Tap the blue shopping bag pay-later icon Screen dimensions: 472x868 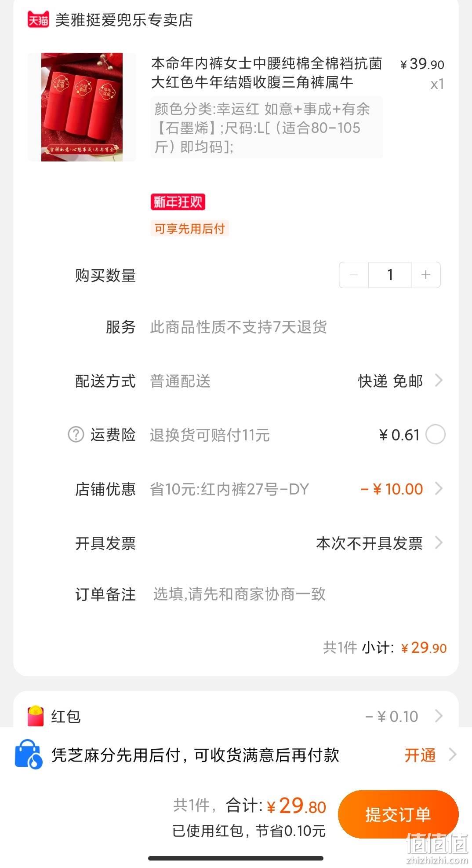[29, 754]
